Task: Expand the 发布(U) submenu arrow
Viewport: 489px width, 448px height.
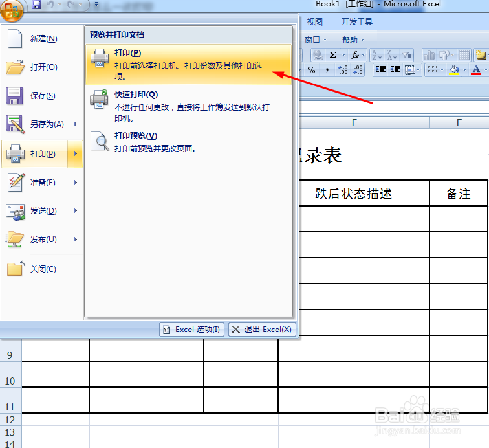Action: coord(76,240)
